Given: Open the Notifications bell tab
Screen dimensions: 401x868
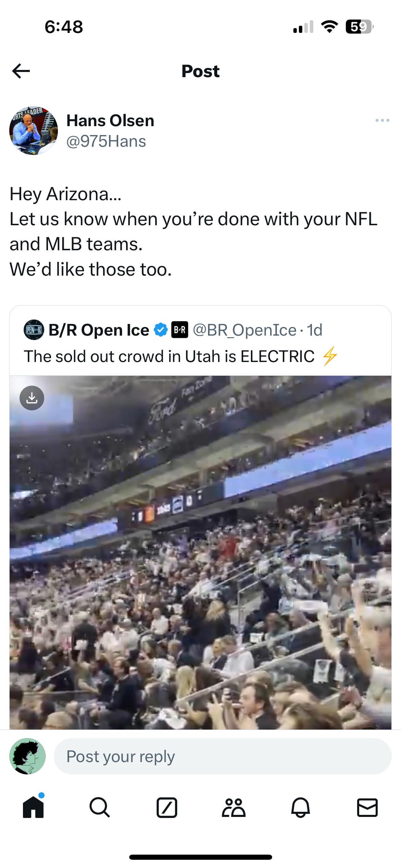Looking at the screenshot, I should [x=301, y=808].
